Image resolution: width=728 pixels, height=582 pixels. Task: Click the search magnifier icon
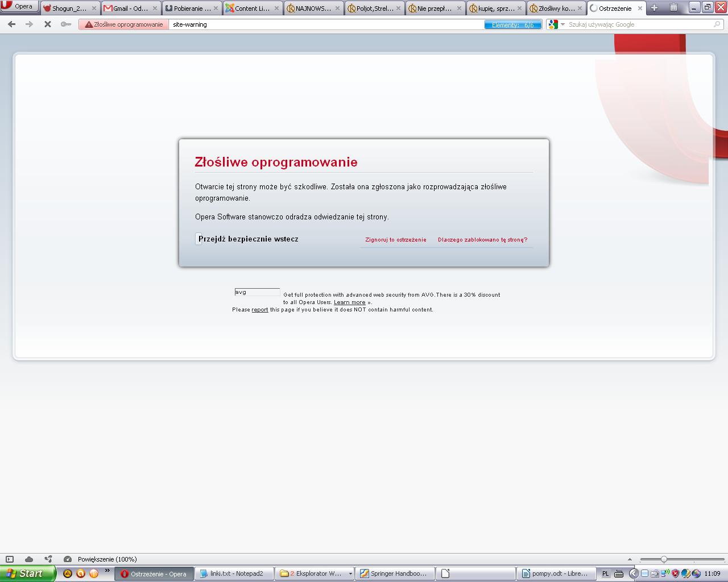(x=717, y=24)
